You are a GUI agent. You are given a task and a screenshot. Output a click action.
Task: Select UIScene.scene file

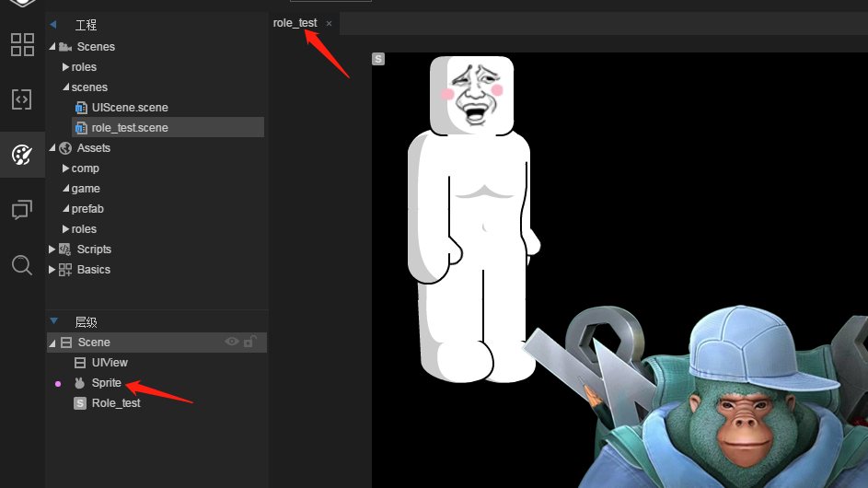130,108
